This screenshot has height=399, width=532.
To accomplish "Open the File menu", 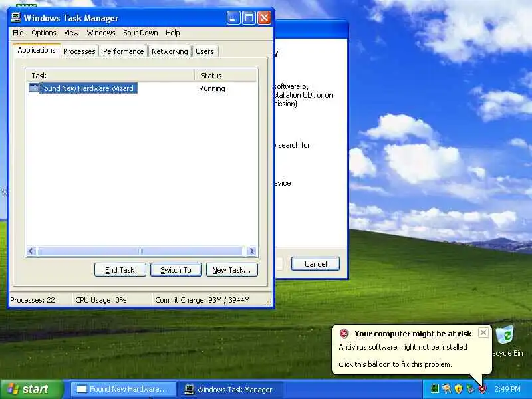I will [x=18, y=33].
